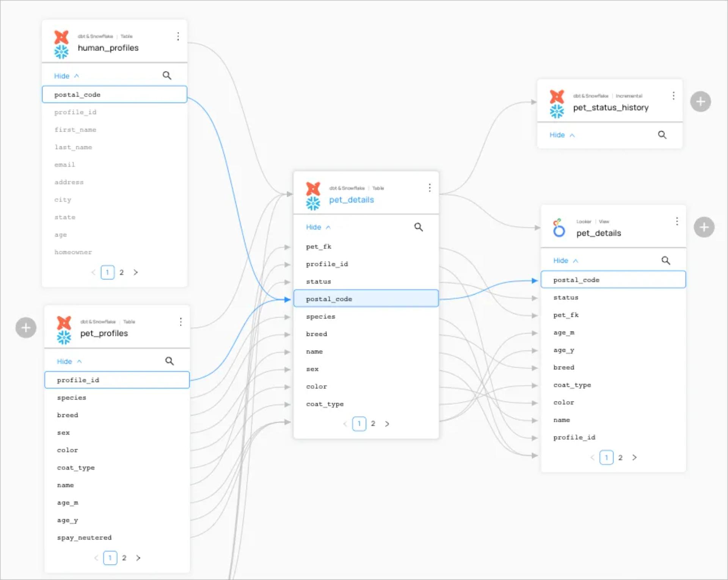Select profile_id column in Looker pet_details
This screenshot has height=580, width=728.
[613, 437]
